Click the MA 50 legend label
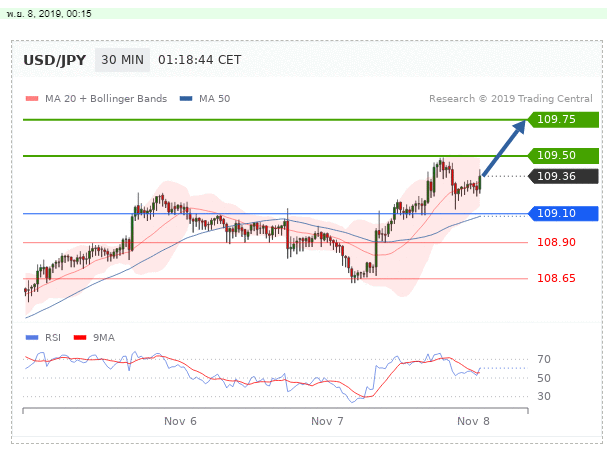The height and width of the screenshot is (450, 607). (x=214, y=99)
